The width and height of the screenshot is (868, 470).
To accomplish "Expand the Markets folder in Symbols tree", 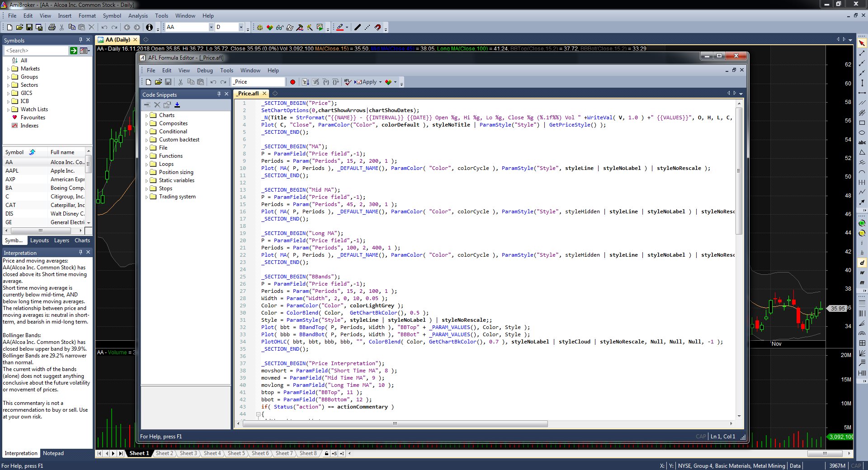I will click(x=8, y=69).
